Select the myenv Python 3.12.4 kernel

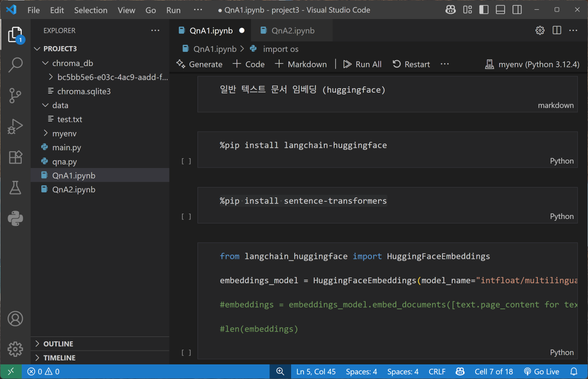[x=532, y=64]
